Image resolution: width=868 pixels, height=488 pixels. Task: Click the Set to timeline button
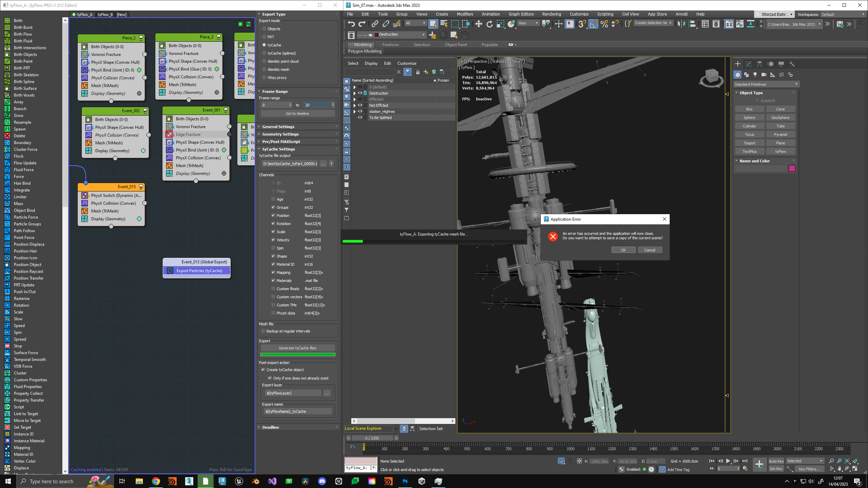coord(297,114)
